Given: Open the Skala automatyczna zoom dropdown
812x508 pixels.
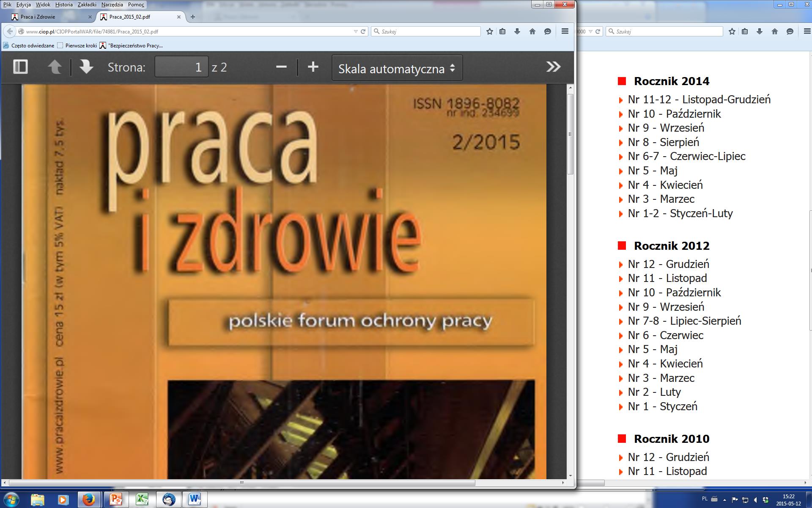Looking at the screenshot, I should 397,68.
